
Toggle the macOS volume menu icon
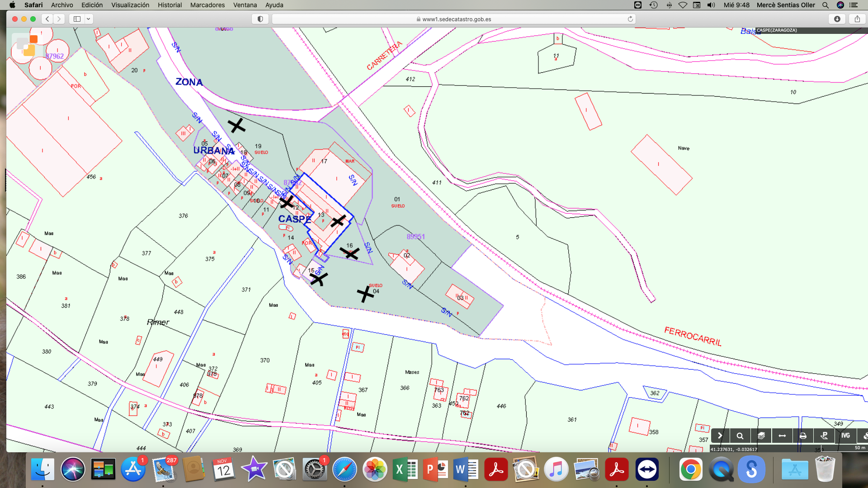click(x=711, y=5)
